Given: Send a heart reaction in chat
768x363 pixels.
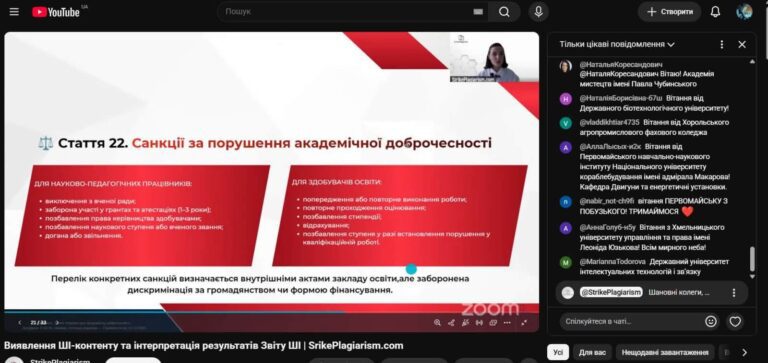Looking at the screenshot, I should click(735, 321).
